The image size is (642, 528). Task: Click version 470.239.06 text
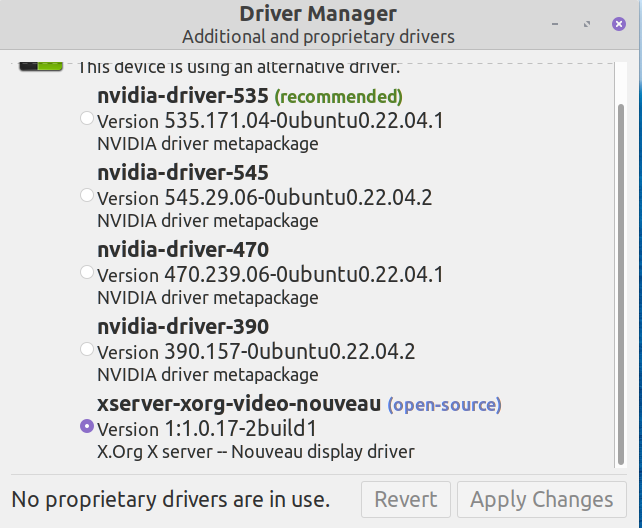tap(270, 274)
